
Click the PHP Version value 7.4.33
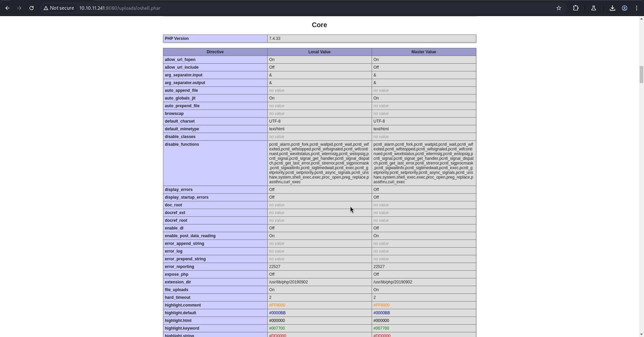275,39
